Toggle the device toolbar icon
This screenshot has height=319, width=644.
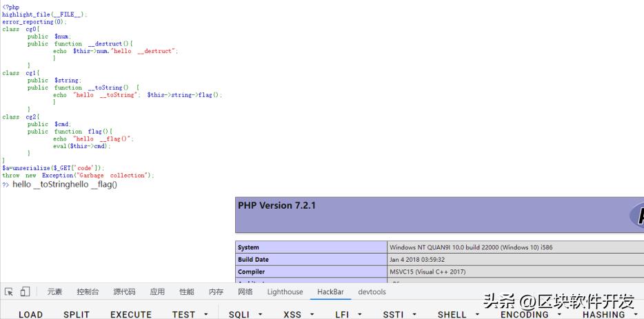pyautogui.click(x=25, y=292)
